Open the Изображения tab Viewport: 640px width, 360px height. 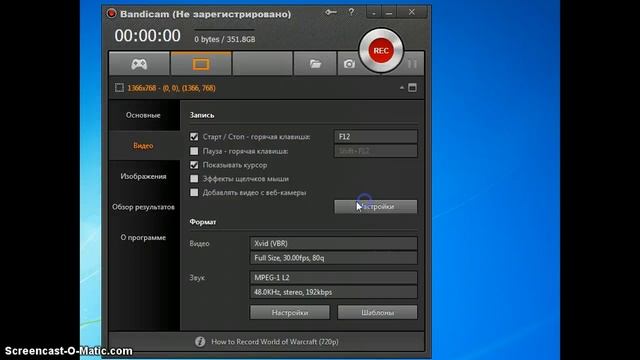143,176
